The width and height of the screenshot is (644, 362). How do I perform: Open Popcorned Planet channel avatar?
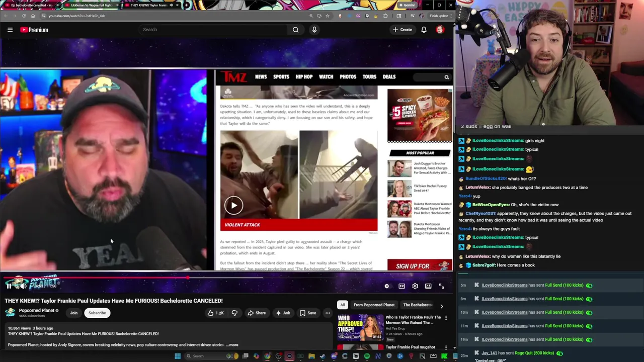coord(10,312)
